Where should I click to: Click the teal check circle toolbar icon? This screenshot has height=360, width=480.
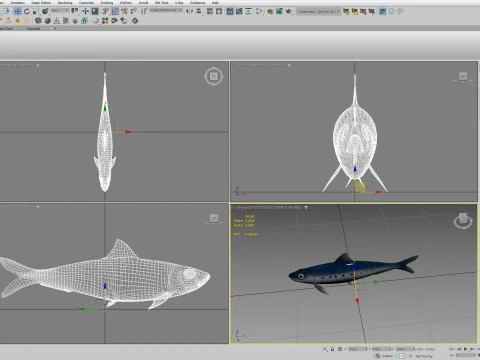[x=392, y=11]
